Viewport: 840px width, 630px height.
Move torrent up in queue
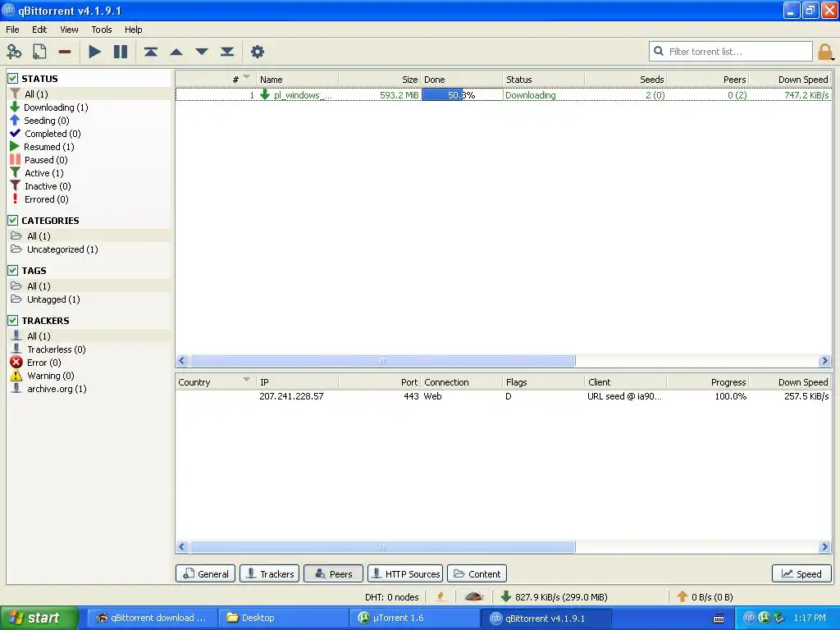pyautogui.click(x=176, y=52)
